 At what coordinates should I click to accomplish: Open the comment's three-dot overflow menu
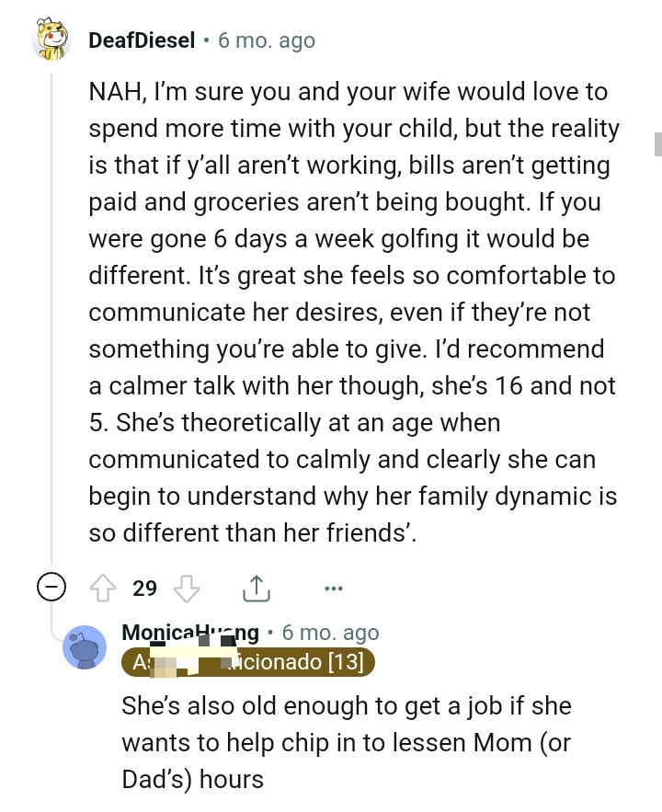point(334,588)
